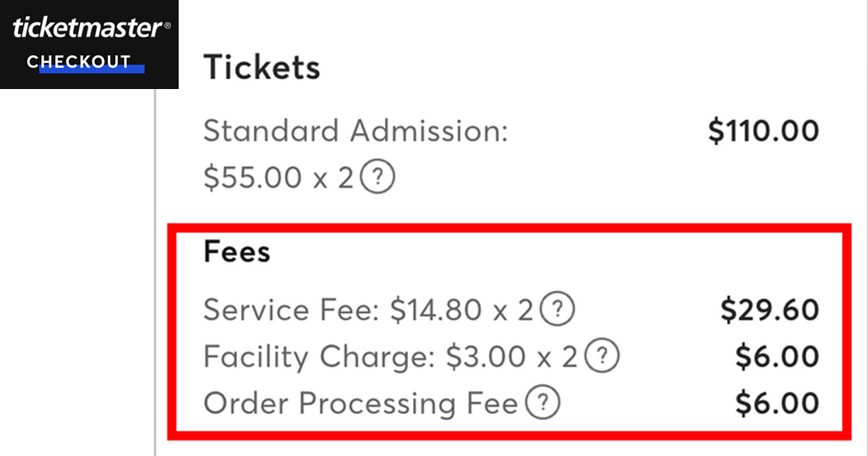The image size is (868, 456).
Task: Click the Service Fee: $14.80 x 2 label
Action: click(x=369, y=311)
